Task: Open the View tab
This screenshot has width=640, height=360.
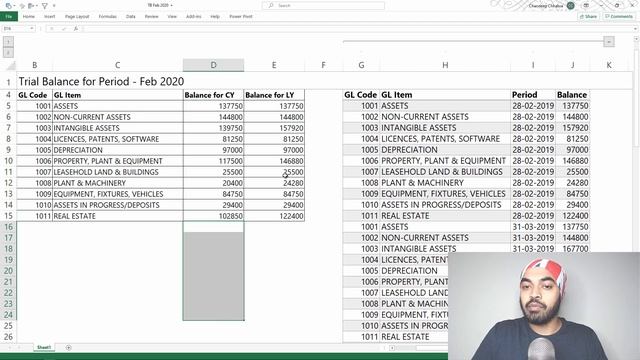Action: tap(172, 16)
